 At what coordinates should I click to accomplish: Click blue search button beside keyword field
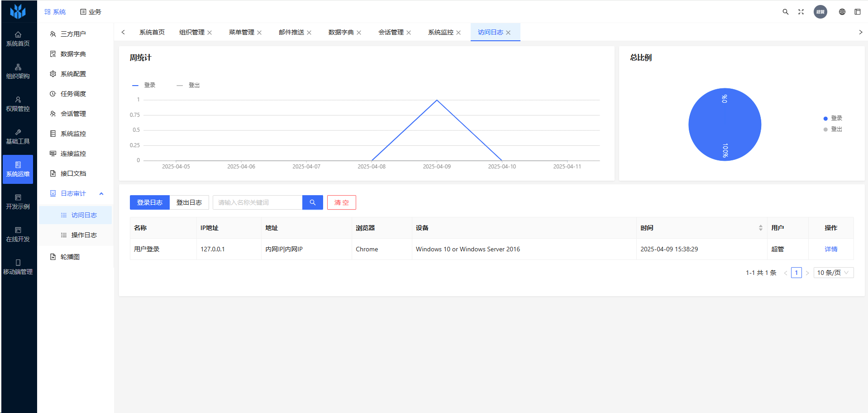(x=313, y=202)
